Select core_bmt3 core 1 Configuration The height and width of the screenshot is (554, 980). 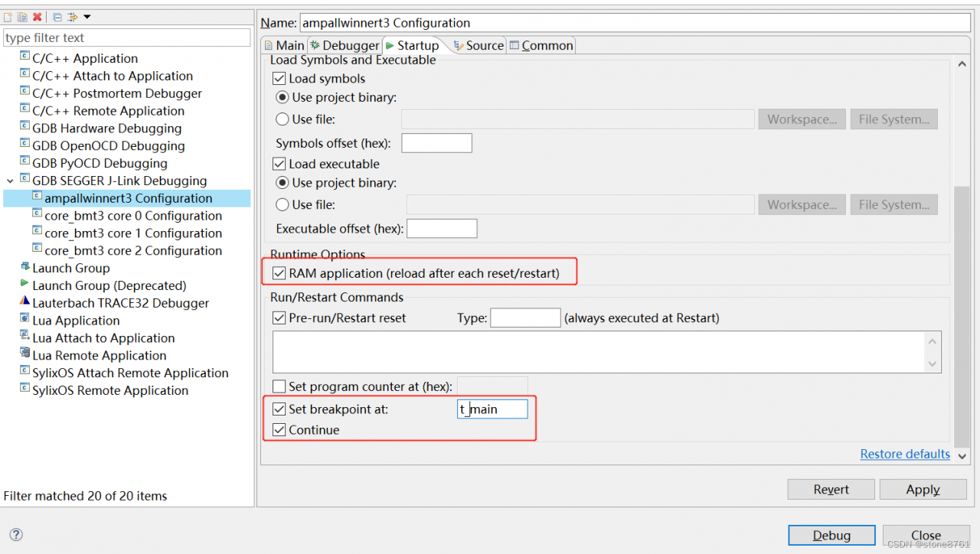pos(133,233)
